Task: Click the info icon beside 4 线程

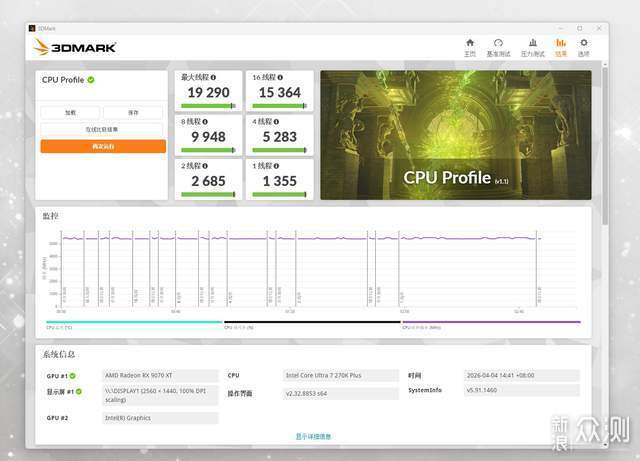Action: [276, 122]
